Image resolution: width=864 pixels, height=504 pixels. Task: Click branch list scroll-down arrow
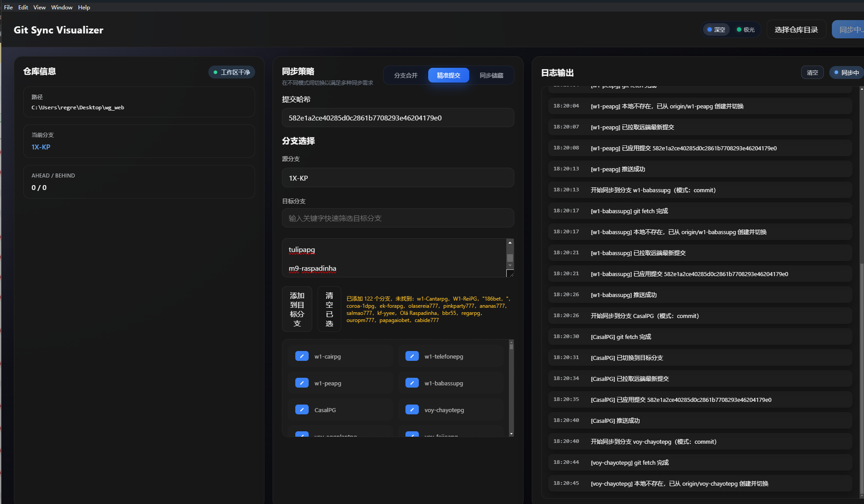[x=511, y=434]
